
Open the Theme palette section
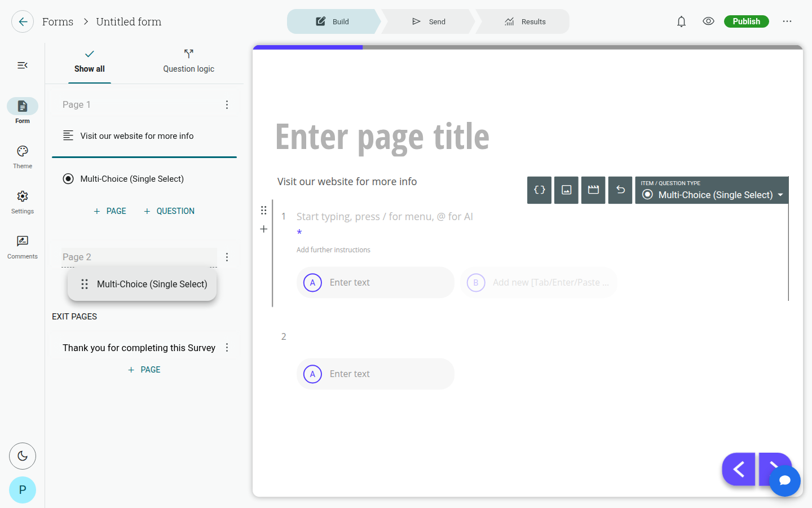[23, 157]
